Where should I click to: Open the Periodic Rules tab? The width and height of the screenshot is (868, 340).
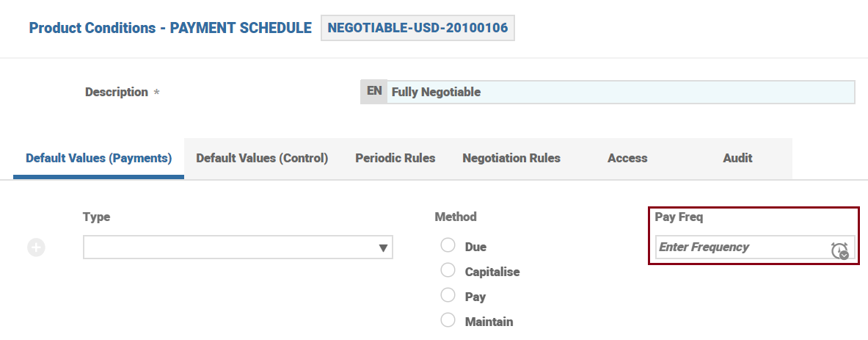pos(395,158)
